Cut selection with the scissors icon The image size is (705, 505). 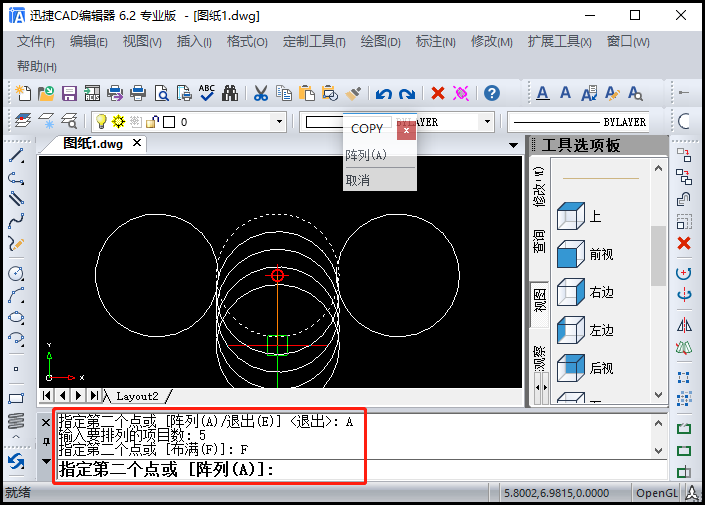pyautogui.click(x=260, y=93)
